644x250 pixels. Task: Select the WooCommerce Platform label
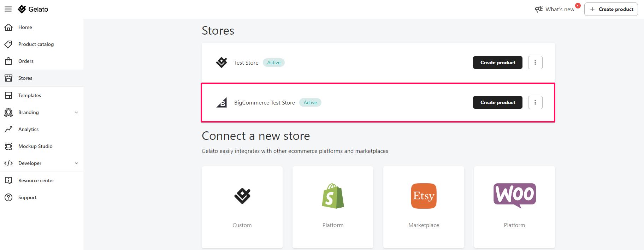[514, 225]
